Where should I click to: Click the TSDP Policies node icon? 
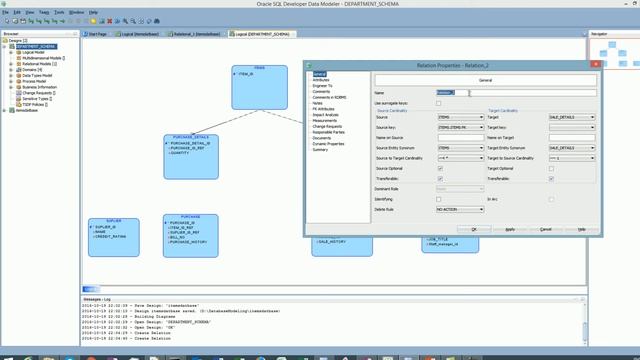pyautogui.click(x=18, y=104)
